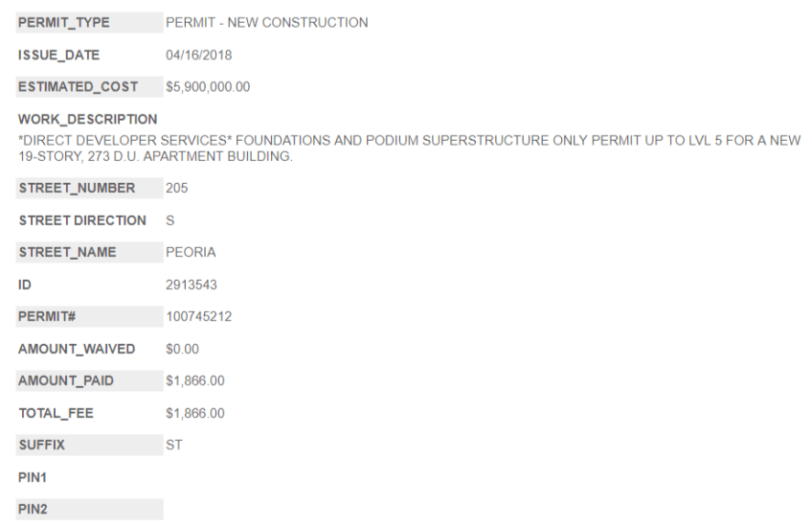Click the PIN1 field label

point(33,477)
